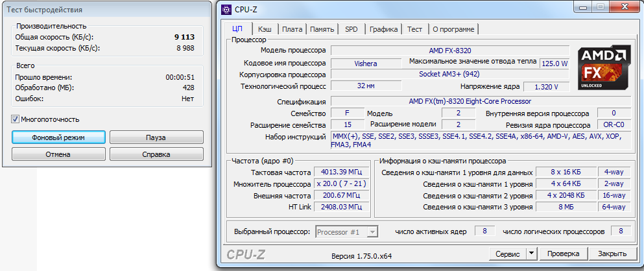Click the Проверка button

click(563, 253)
